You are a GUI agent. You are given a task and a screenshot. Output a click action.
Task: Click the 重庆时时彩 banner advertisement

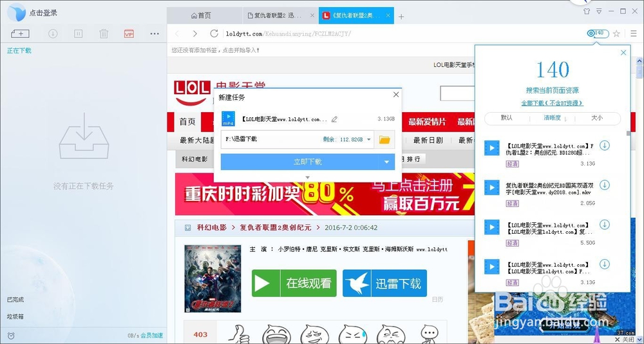pos(325,194)
